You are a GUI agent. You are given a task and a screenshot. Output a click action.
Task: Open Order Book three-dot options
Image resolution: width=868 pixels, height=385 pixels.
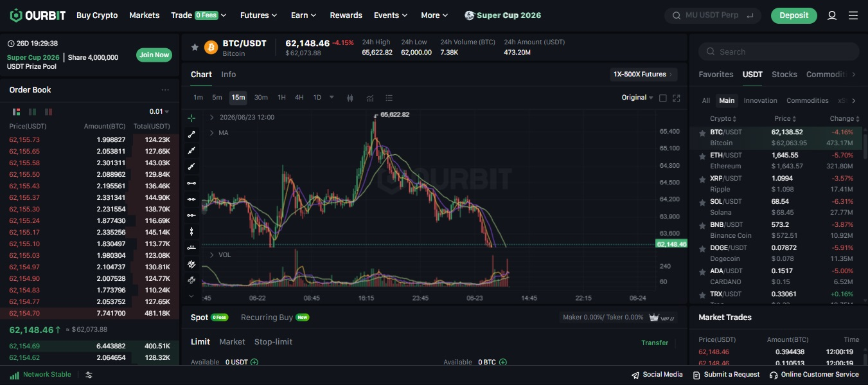pyautogui.click(x=165, y=90)
